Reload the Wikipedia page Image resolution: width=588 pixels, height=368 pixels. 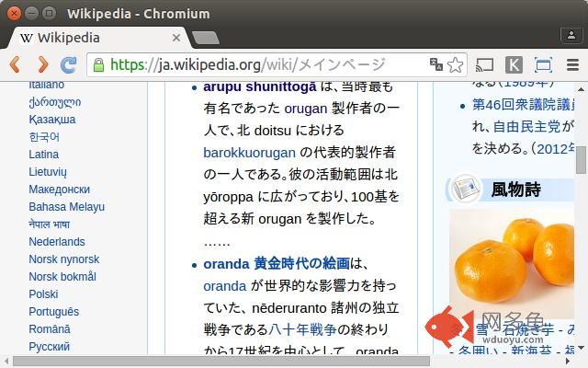click(69, 65)
